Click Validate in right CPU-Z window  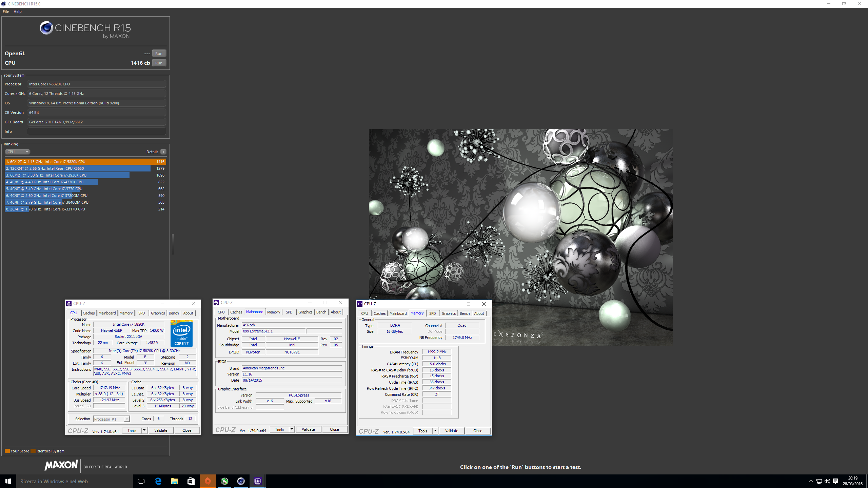coord(452,431)
